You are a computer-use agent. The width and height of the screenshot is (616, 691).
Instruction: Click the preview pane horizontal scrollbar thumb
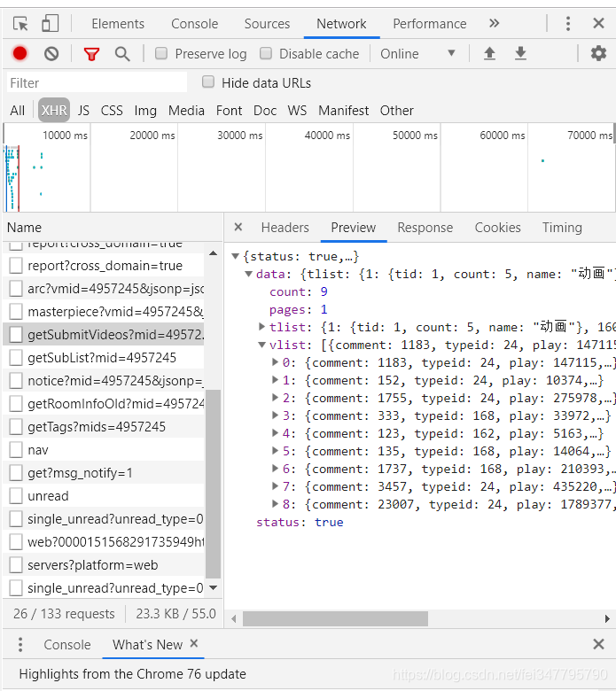coord(335,618)
